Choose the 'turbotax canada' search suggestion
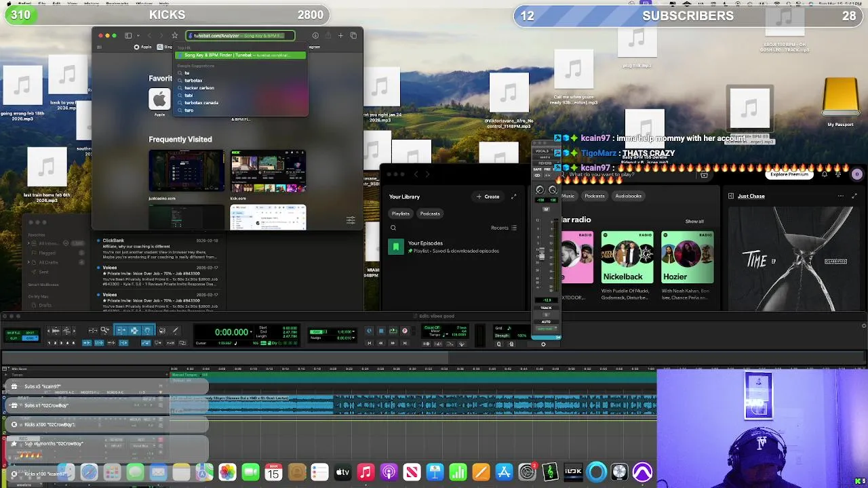Screen dimensions: 868x488 (201, 102)
